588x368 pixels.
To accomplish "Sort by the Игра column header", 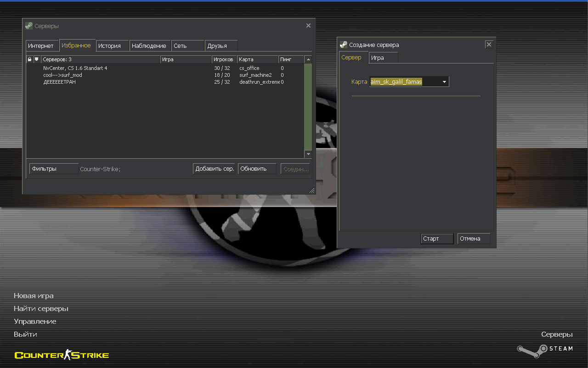I will pyautogui.click(x=186, y=59).
